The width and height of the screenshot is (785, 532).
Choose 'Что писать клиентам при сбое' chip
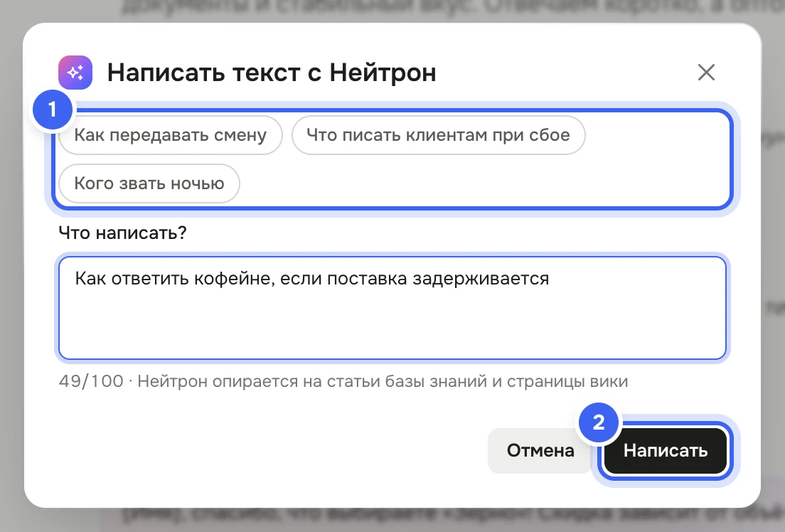439,135
